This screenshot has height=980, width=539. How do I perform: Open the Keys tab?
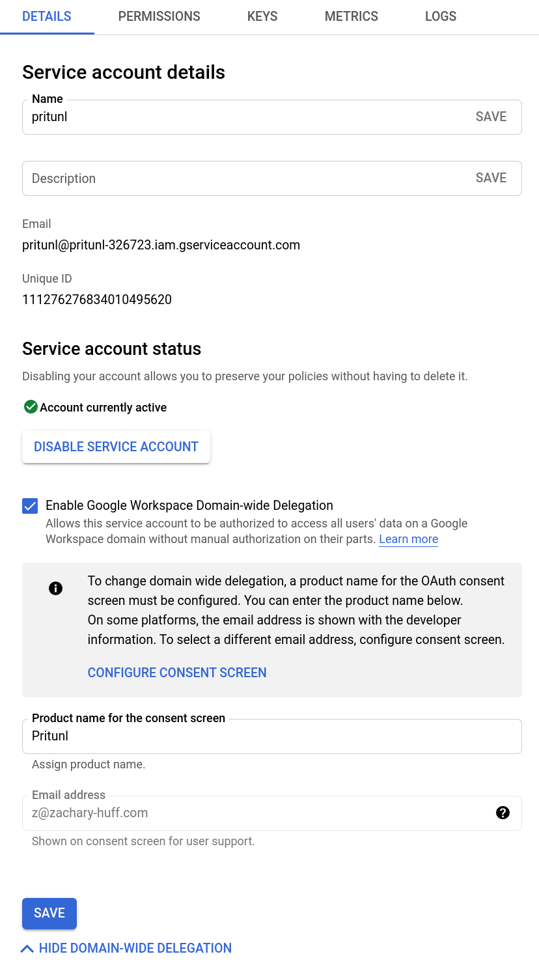262,17
